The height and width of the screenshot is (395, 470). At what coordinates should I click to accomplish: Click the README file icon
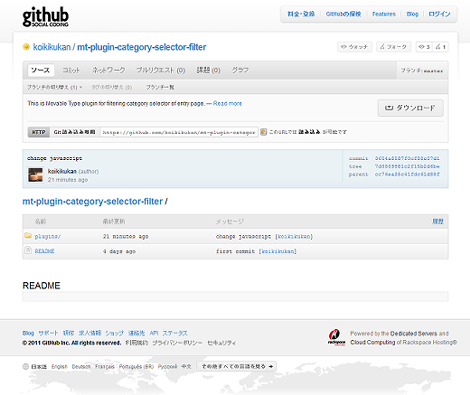click(x=28, y=250)
